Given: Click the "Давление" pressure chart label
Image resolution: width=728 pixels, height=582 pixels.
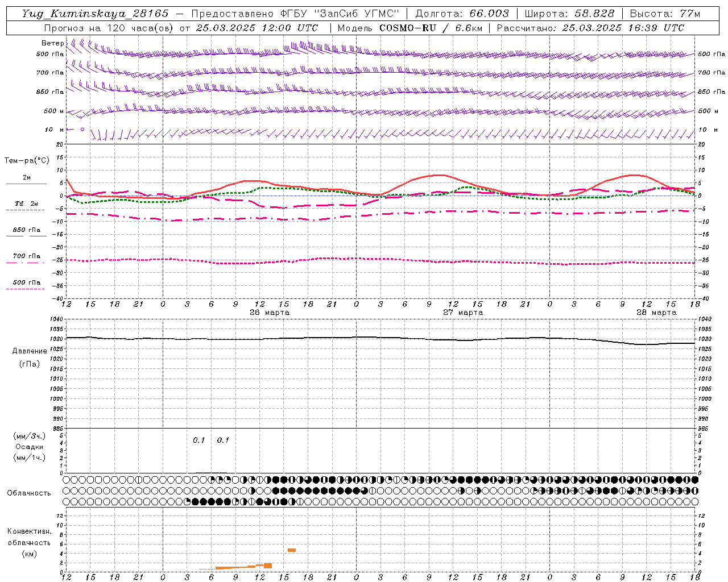Looking at the screenshot, I should 30,351.
